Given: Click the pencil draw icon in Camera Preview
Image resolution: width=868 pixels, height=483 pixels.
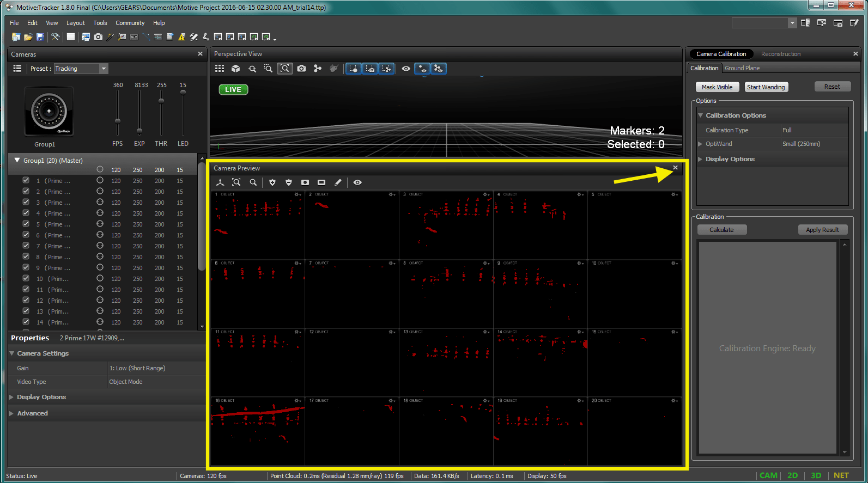Looking at the screenshot, I should [338, 182].
